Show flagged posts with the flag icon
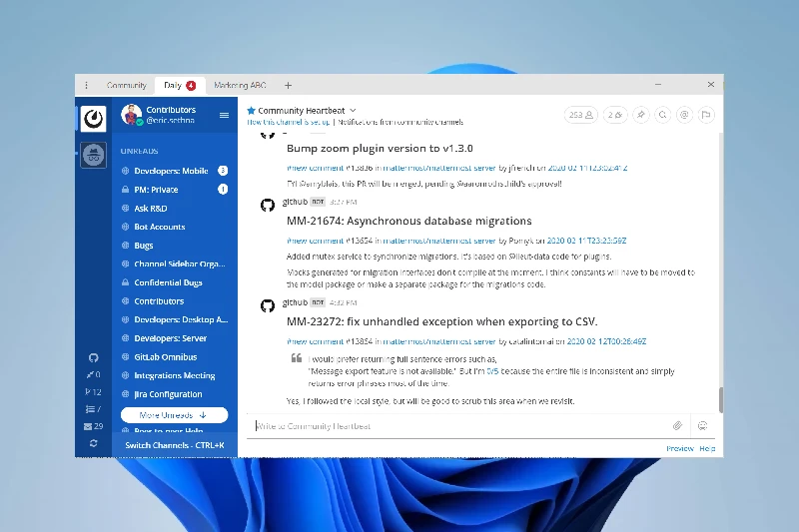 pyautogui.click(x=706, y=115)
